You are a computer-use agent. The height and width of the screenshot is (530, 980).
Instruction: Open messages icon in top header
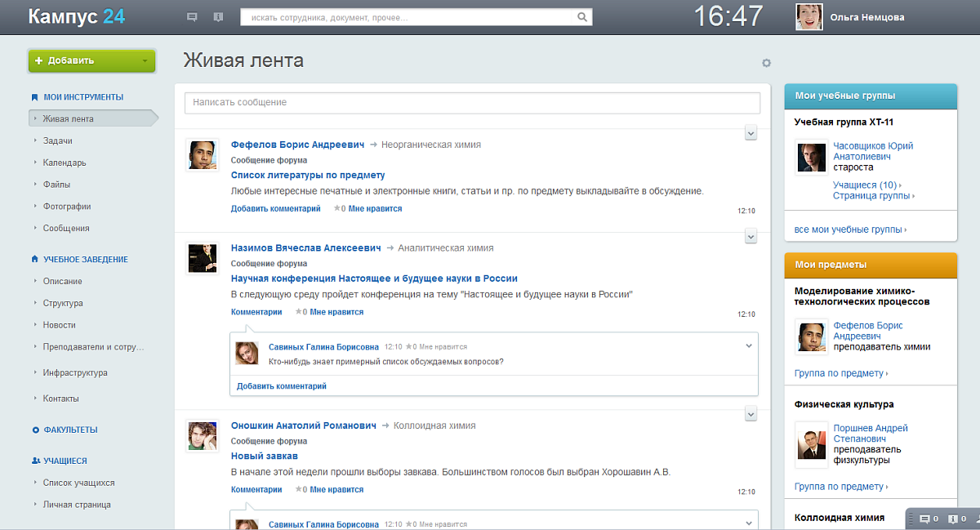(192, 16)
